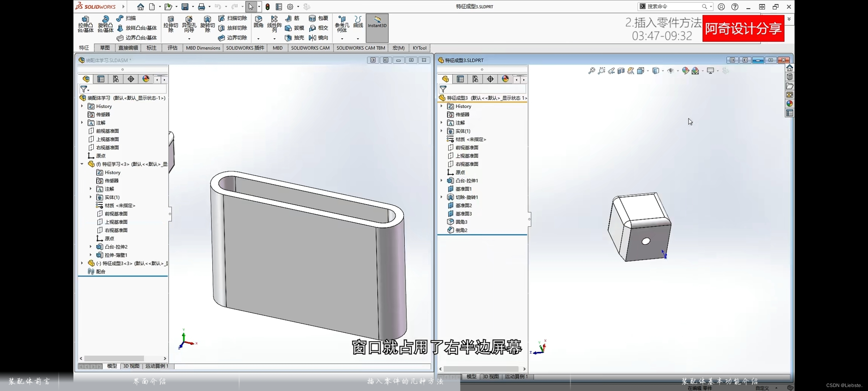Image resolution: width=868 pixels, height=391 pixels.
Task: Select 倒角2 feature in the right tree
Action: [461, 230]
